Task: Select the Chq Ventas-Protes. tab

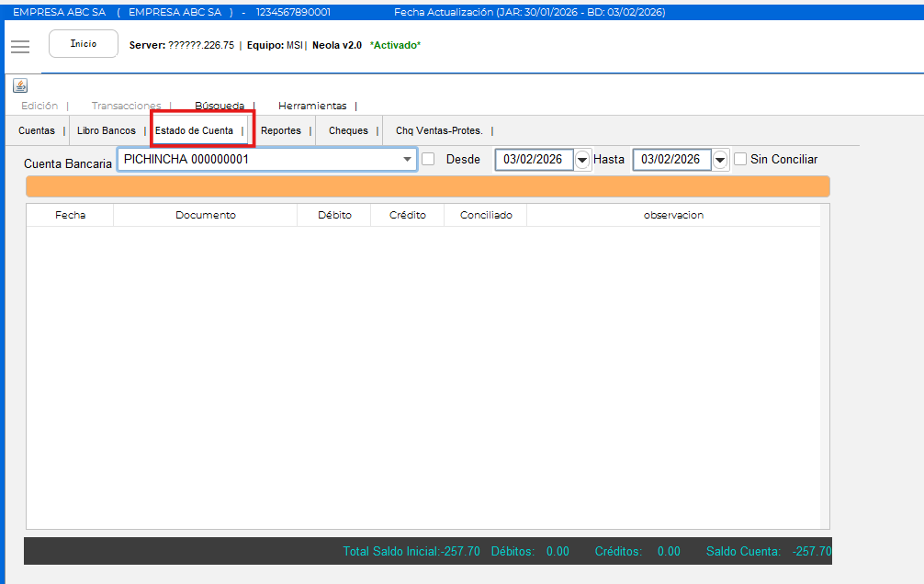Action: 439,130
